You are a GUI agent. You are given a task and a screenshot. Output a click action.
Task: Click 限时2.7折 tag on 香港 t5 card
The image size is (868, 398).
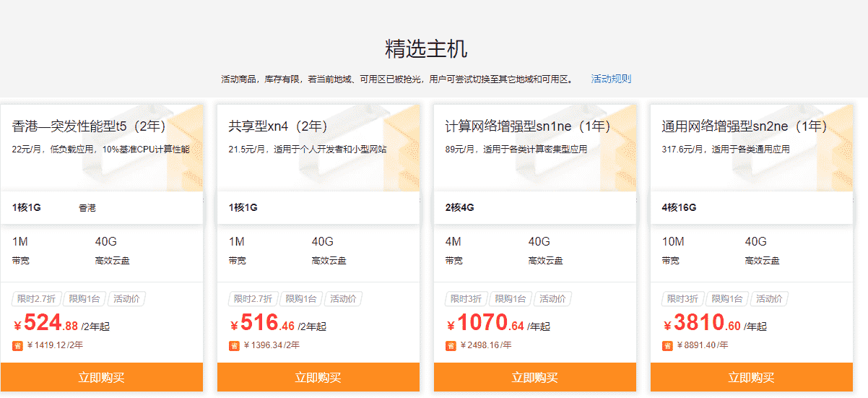pos(35,299)
